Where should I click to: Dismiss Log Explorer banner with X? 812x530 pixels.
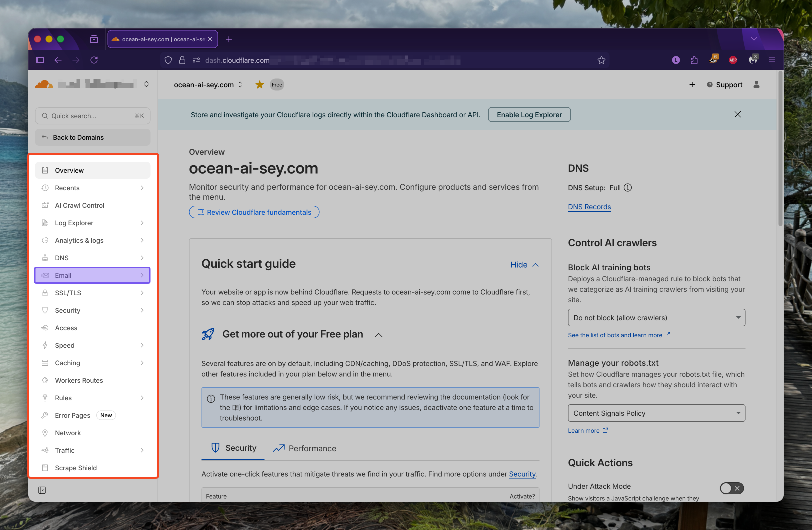point(737,114)
